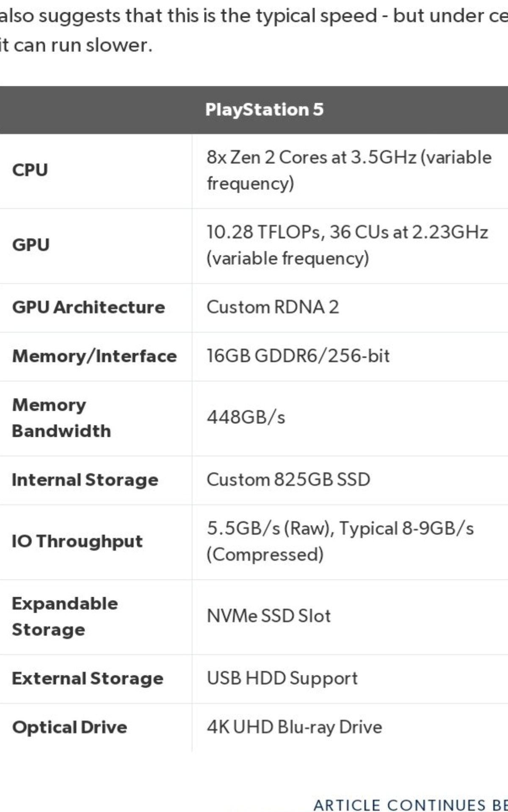Viewport: 508px width, 812px height.
Task: Click the Article Continues Below text
Action: point(411,804)
